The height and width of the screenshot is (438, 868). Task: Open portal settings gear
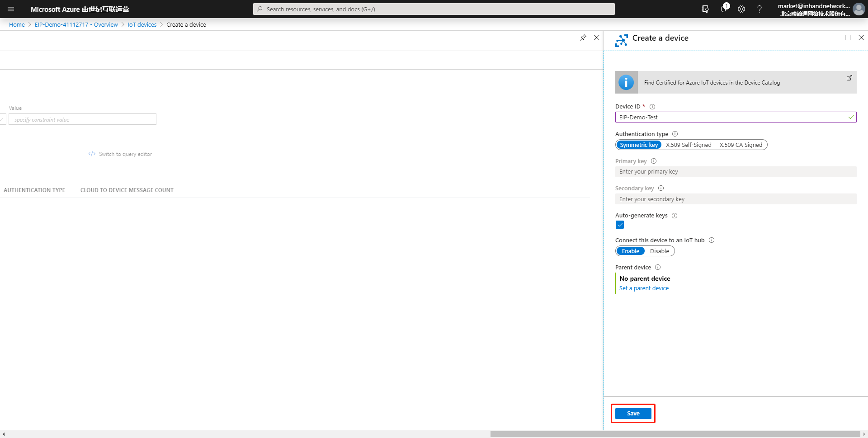pos(741,9)
